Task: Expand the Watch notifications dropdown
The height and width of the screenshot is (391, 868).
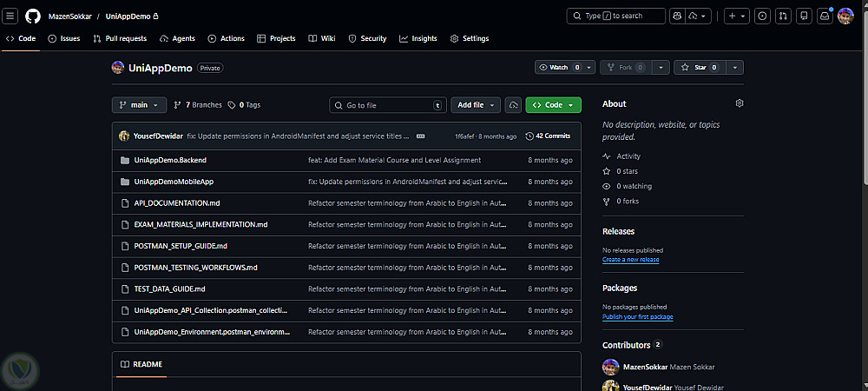Action: (565, 67)
